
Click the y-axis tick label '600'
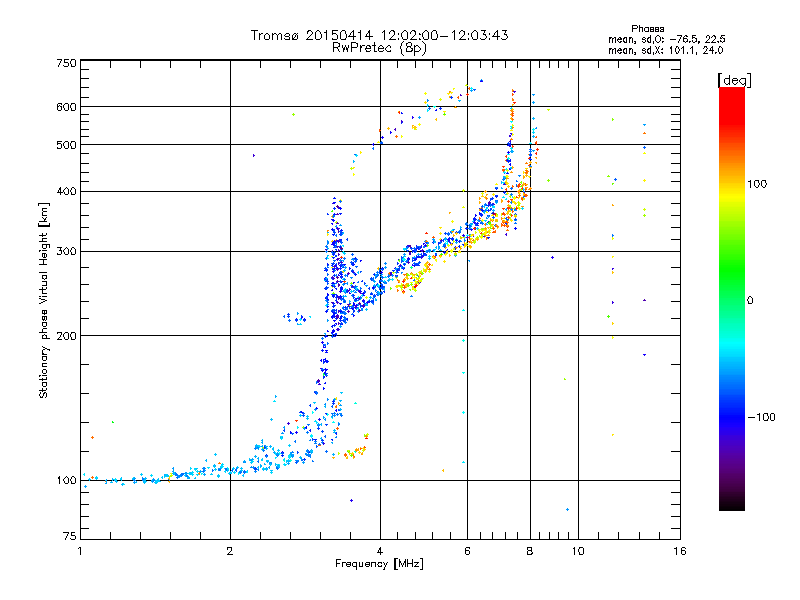(x=66, y=107)
